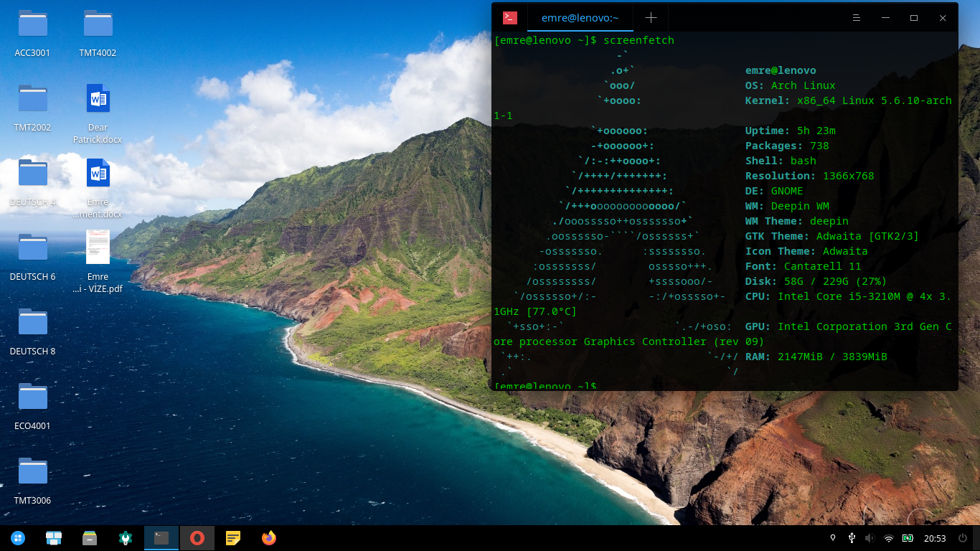This screenshot has width=980, height=551.
Task: Click the 'CPU: Intel Core i5-3210M' line
Action: pos(849,296)
